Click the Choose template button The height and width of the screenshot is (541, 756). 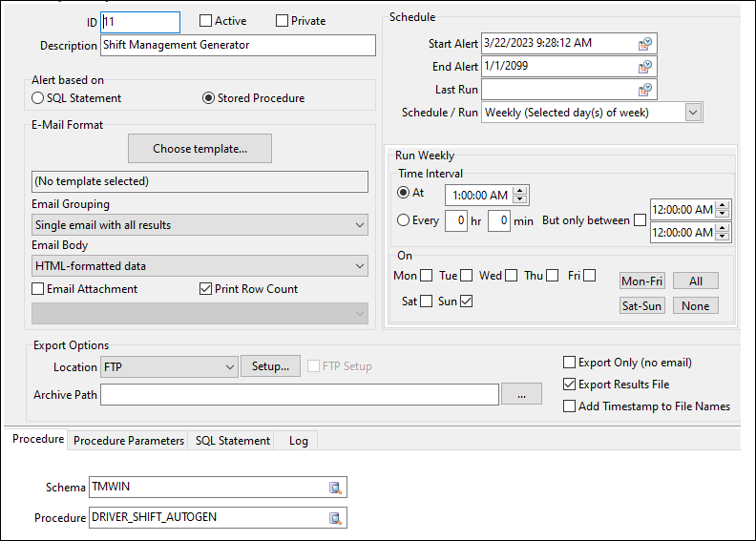coord(199,148)
